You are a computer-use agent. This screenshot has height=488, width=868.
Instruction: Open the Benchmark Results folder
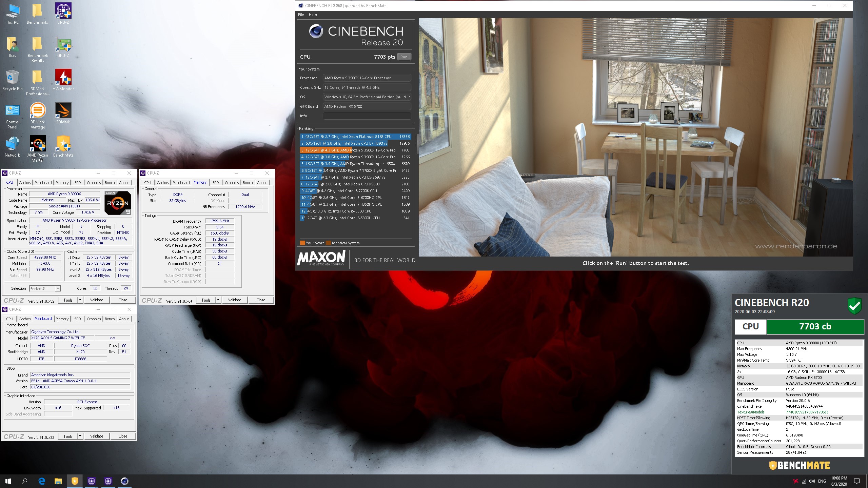38,49
